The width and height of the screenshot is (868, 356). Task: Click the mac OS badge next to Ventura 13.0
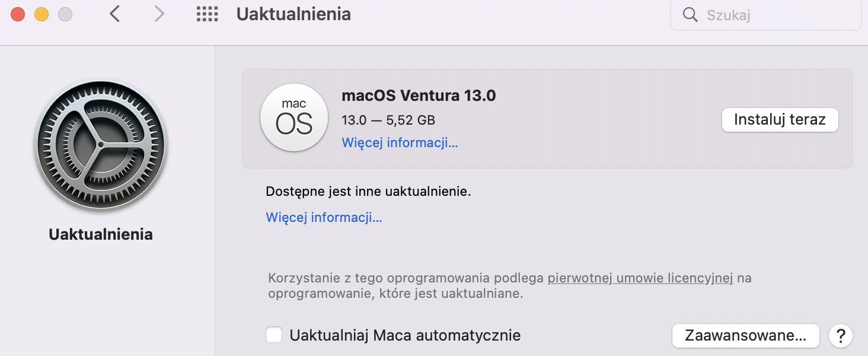click(x=294, y=117)
